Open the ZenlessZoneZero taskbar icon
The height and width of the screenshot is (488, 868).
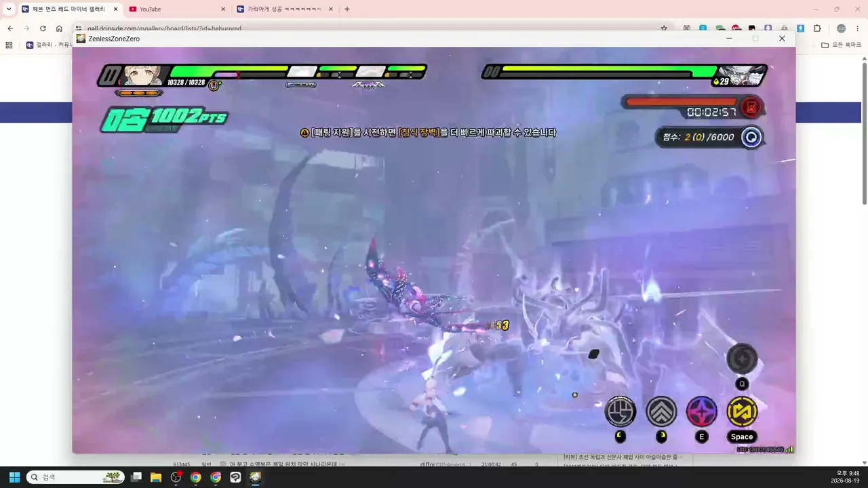(x=255, y=477)
